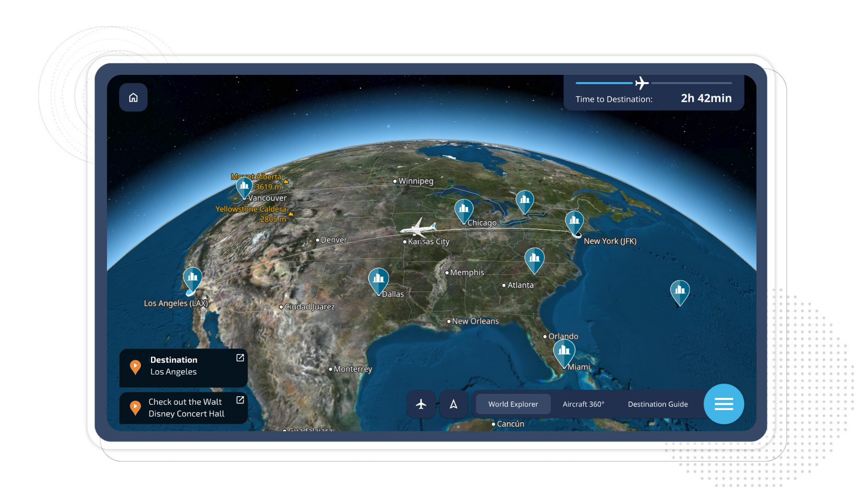Select the Mount Alberta 3619 m label
This screenshot has width=868, height=496.
(256, 182)
